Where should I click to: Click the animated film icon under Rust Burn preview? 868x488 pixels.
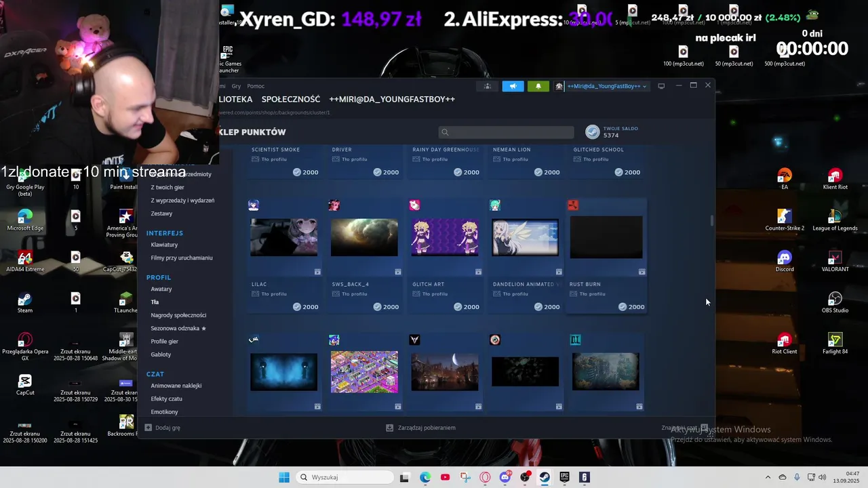[642, 272]
